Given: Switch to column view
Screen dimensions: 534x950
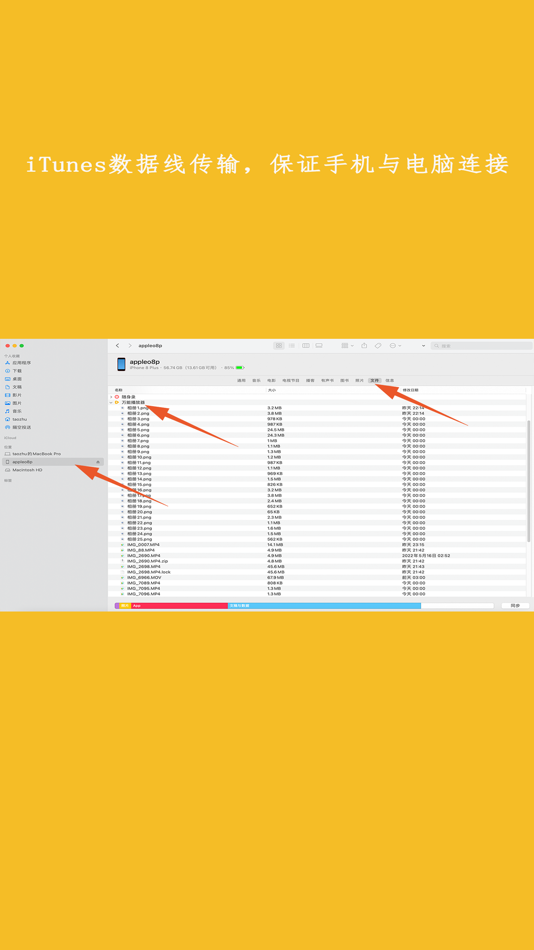Looking at the screenshot, I should (x=306, y=345).
